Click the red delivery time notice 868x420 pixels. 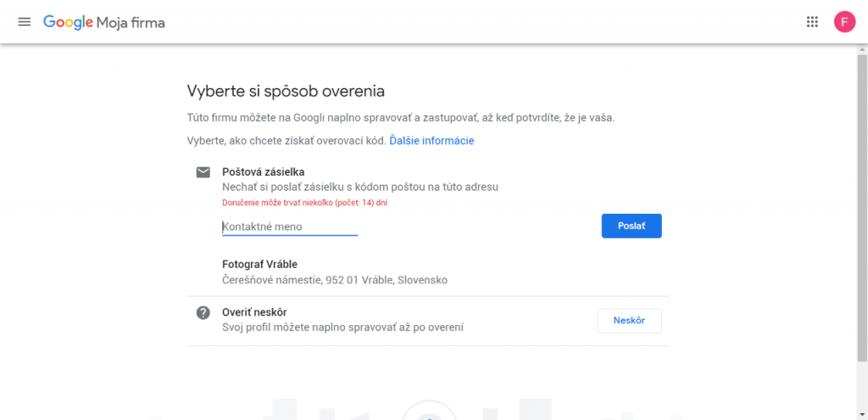tap(304, 203)
